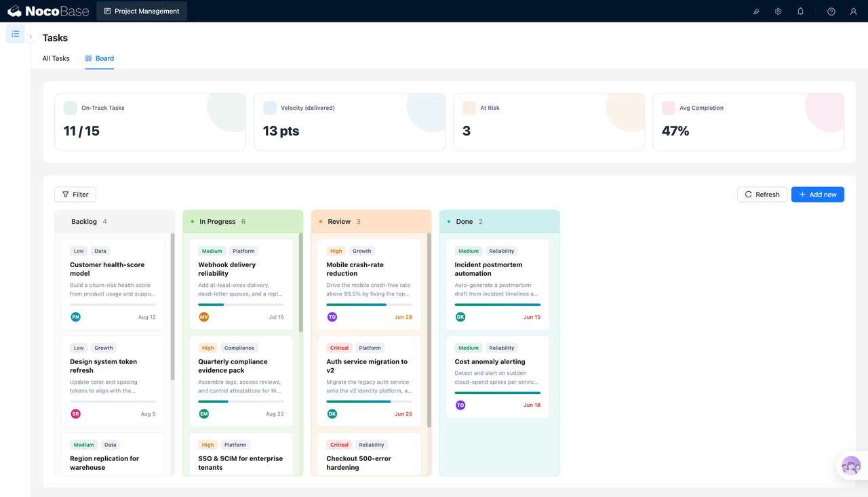Click Mobile crash-rate reduction progress bar
This screenshot has width=868, height=497.
[369, 305]
